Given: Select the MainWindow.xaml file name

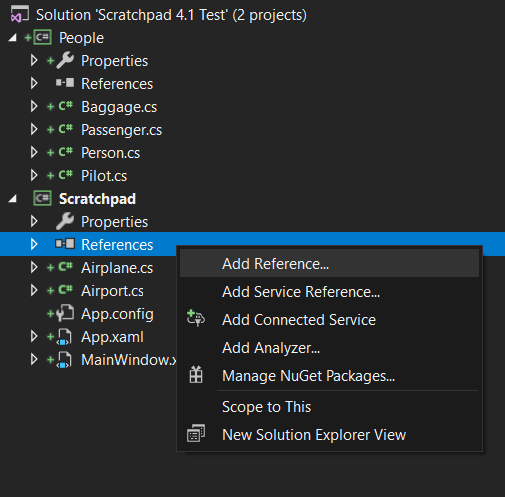Looking at the screenshot, I should 128,360.
